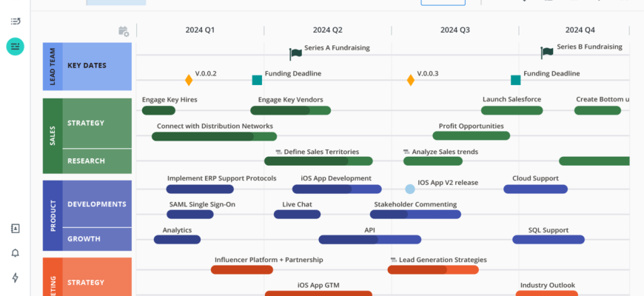Open the Influencer Platform + Partnership bar

(243, 270)
